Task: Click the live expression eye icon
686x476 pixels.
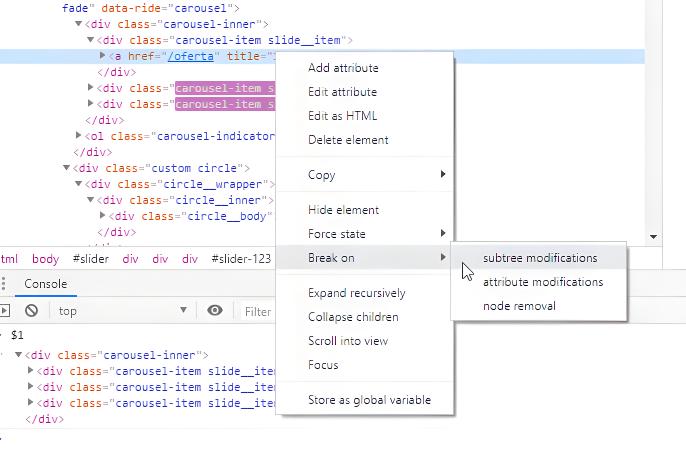Action: pyautogui.click(x=214, y=311)
